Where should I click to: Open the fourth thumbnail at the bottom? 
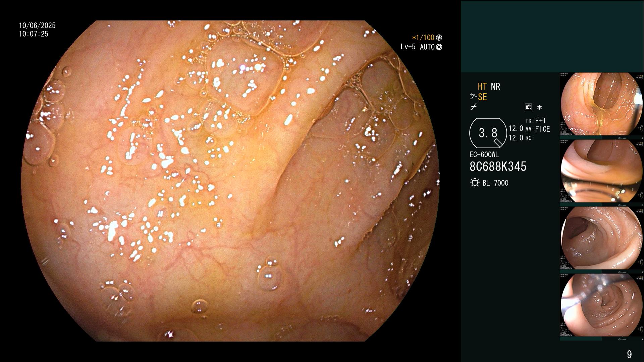click(601, 305)
